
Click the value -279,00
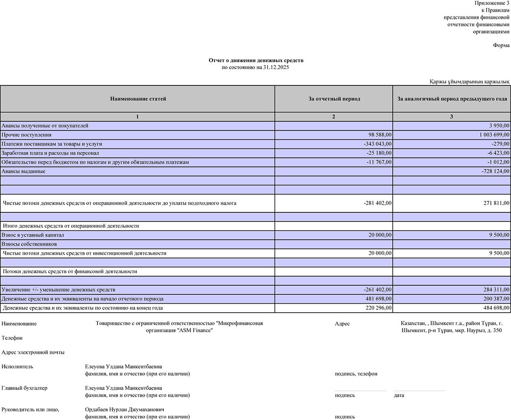pos(501,144)
